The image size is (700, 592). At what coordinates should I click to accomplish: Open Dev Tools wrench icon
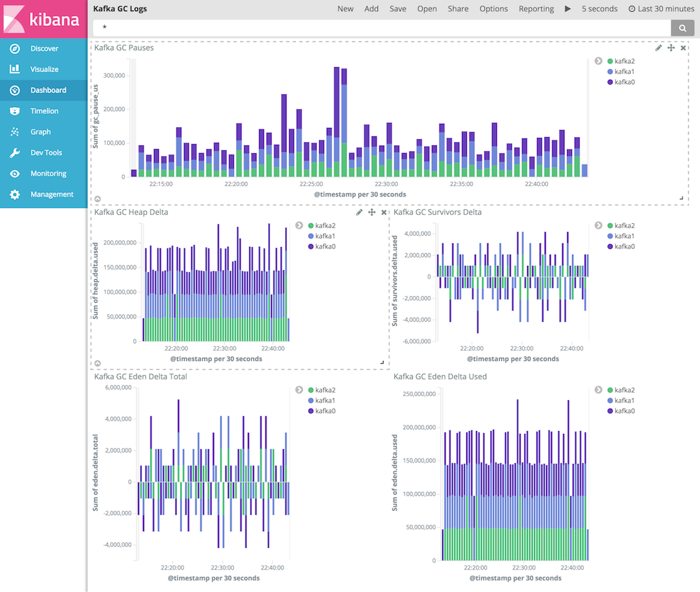coord(15,153)
